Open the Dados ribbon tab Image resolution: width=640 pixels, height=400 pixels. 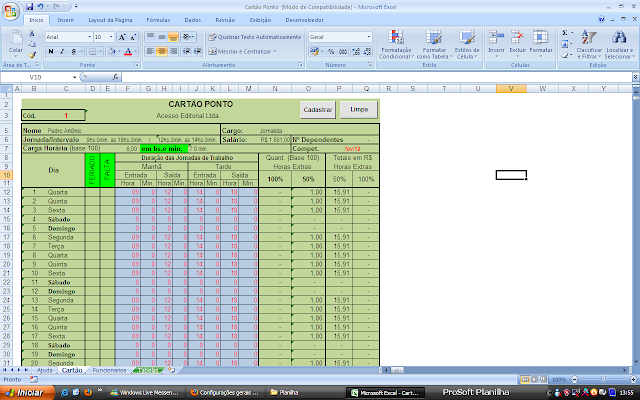tap(192, 20)
